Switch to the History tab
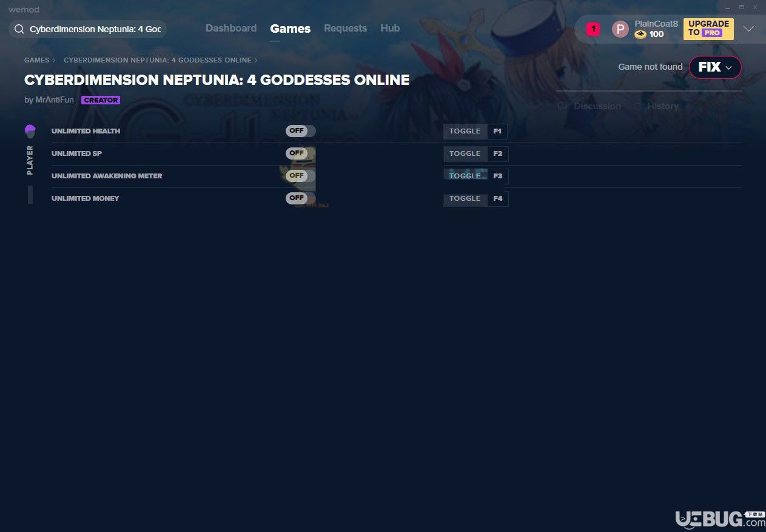 (x=663, y=106)
